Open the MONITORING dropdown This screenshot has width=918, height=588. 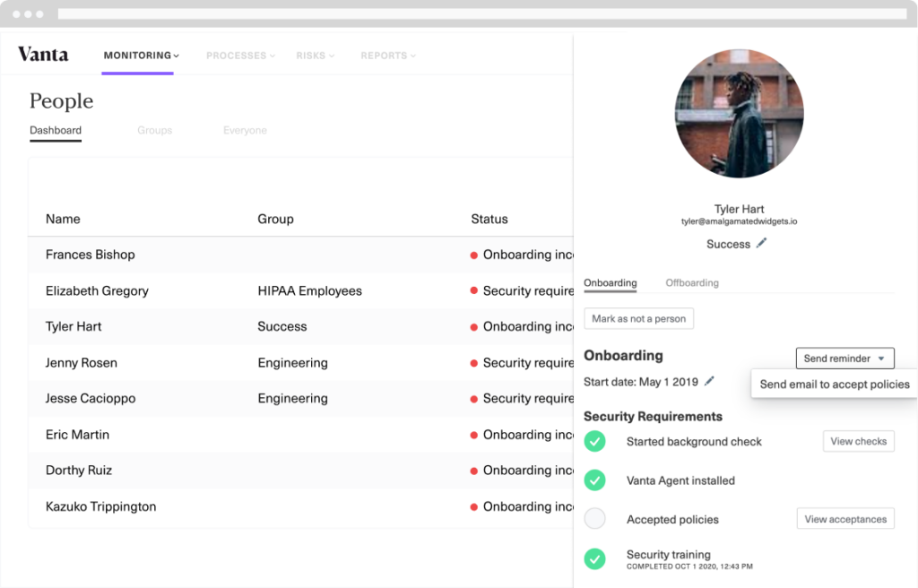(x=138, y=55)
